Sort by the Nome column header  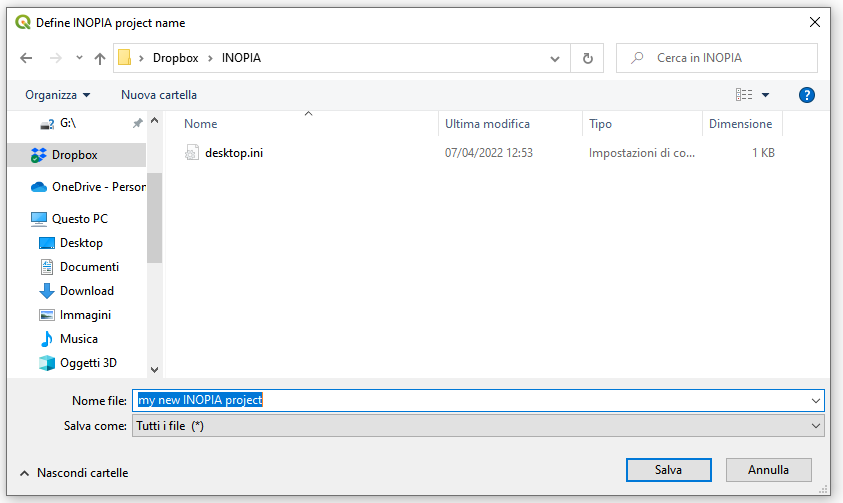[201, 124]
